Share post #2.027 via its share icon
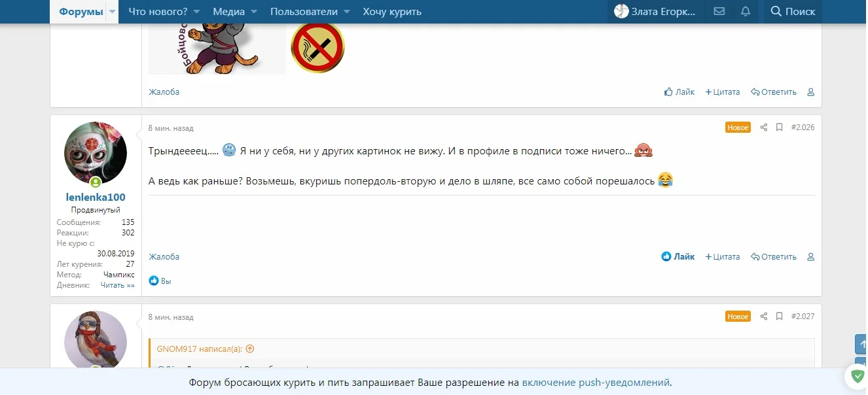868x395 pixels. point(763,316)
